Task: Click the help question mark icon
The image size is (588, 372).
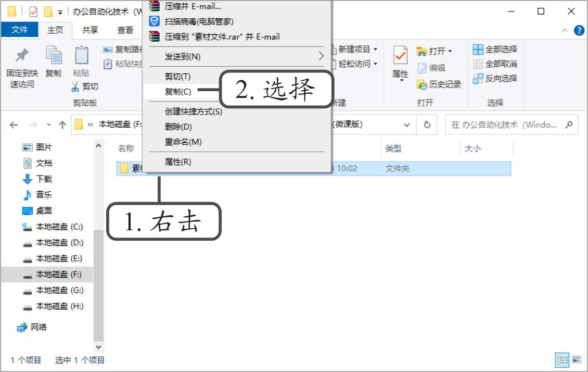Action: [579, 30]
